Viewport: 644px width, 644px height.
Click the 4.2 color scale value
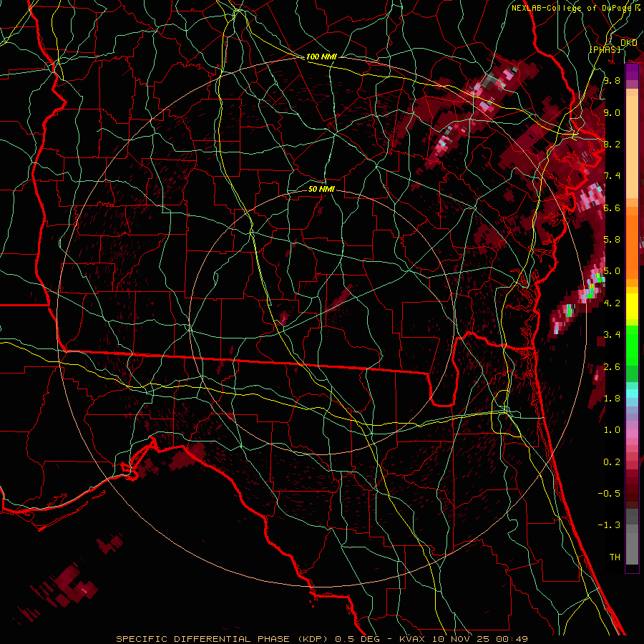612,303
